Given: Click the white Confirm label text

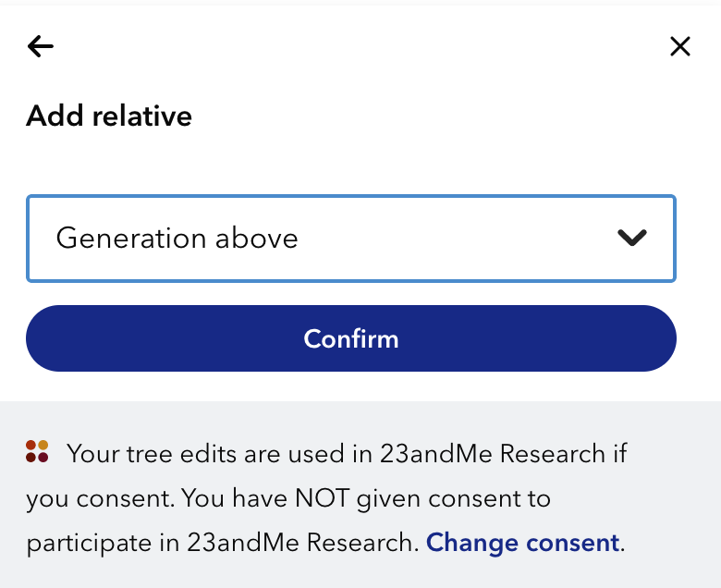Looking at the screenshot, I should pos(351,338).
